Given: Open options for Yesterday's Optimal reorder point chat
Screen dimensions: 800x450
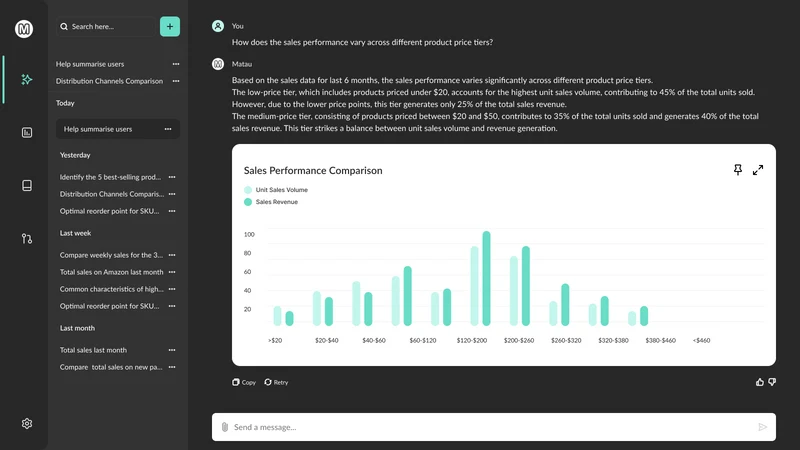Looking at the screenshot, I should [x=172, y=211].
